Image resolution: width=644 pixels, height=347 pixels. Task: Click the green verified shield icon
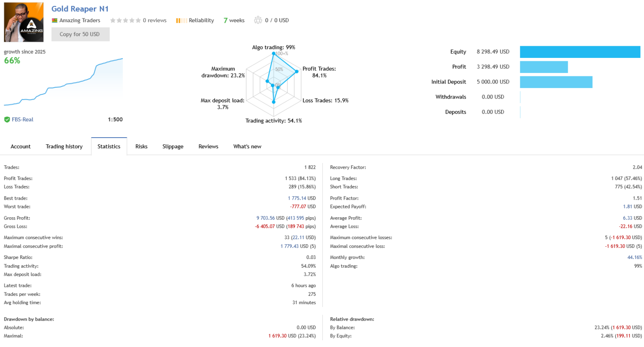point(7,120)
